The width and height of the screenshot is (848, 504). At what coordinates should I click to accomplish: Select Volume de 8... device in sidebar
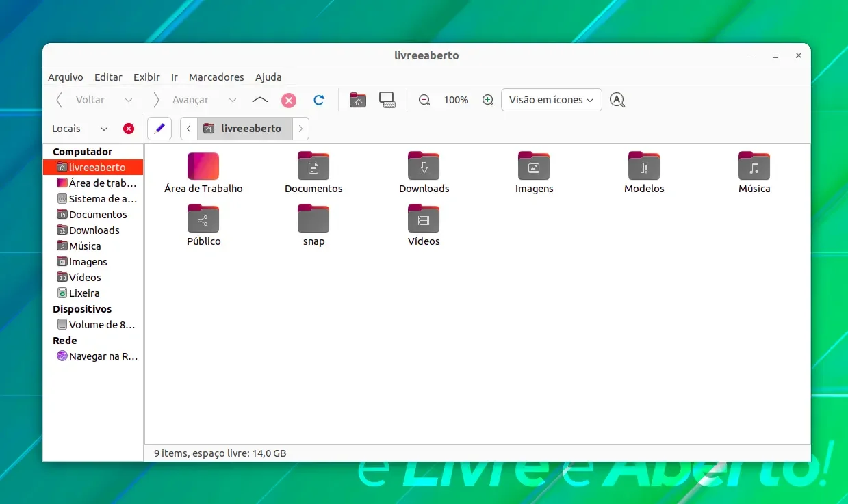(x=93, y=324)
